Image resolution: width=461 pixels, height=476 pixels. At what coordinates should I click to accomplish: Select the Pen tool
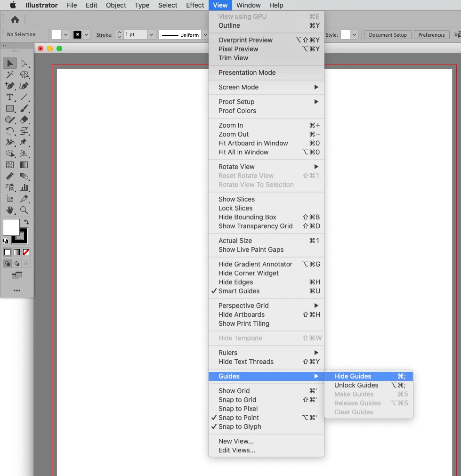click(10, 86)
